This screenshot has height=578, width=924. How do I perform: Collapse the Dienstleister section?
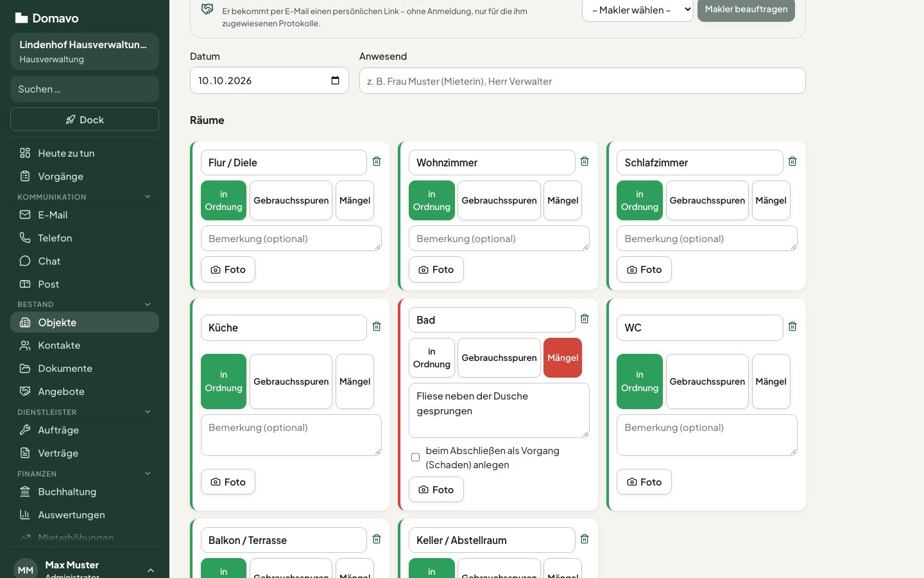(85, 412)
